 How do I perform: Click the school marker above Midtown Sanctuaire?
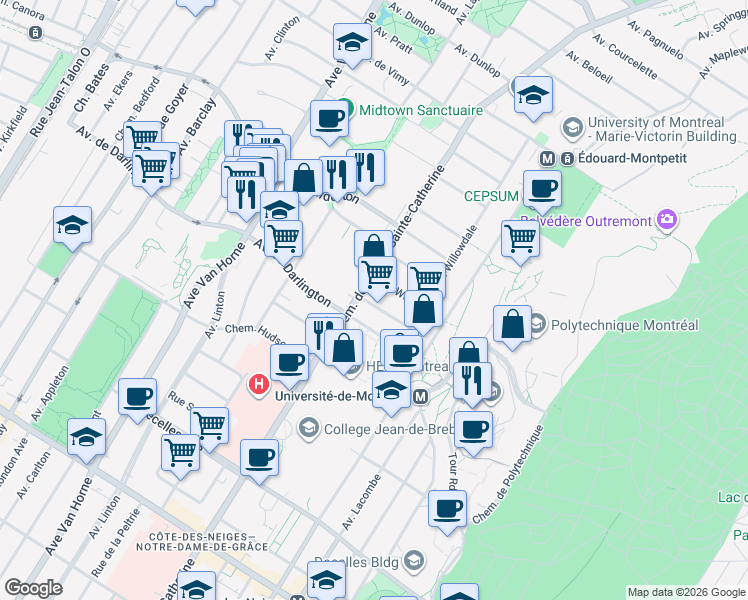click(353, 42)
